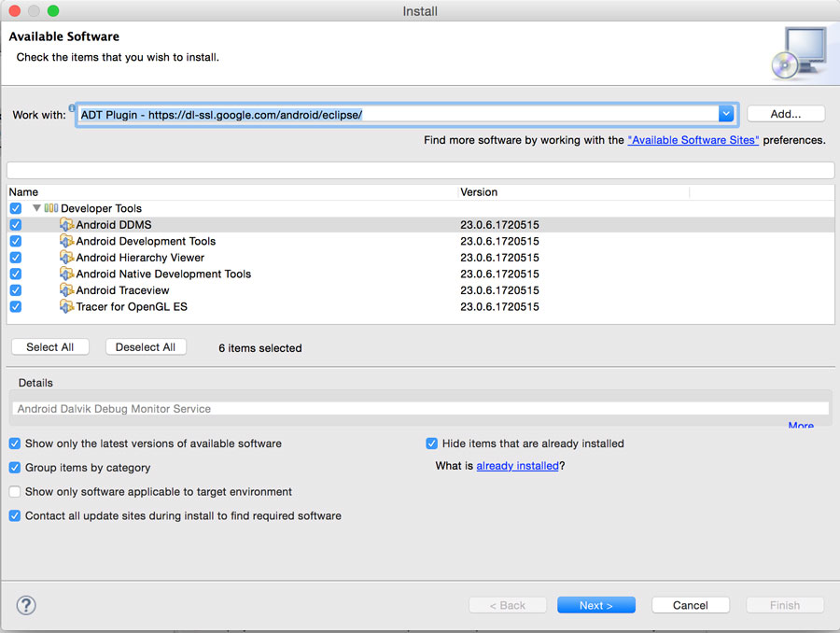
Task: Select the Tracer for OpenGL ES label
Action: click(132, 306)
